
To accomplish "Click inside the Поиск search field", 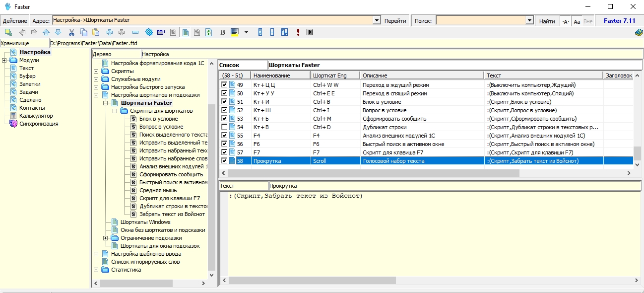I will click(x=480, y=20).
